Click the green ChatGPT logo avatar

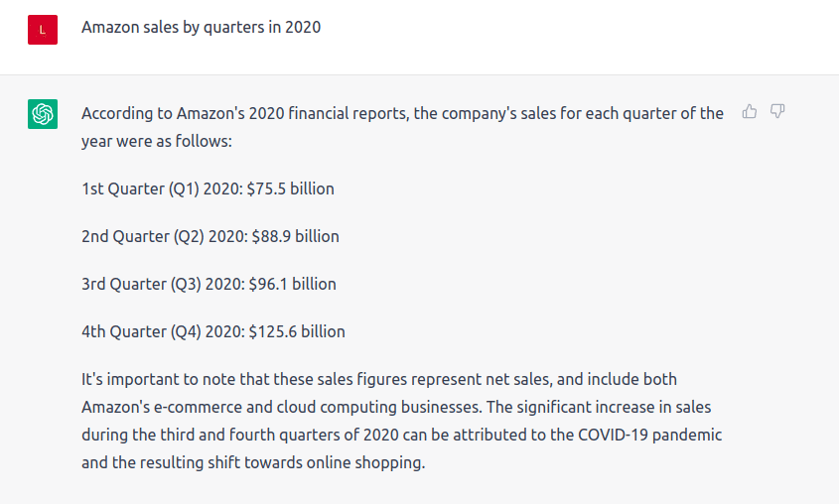tap(43, 114)
